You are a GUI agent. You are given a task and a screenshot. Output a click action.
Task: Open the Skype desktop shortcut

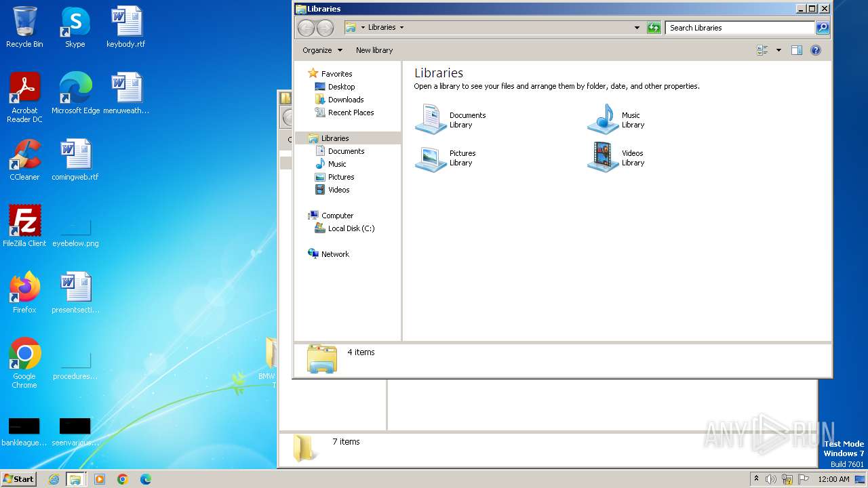coord(75,27)
